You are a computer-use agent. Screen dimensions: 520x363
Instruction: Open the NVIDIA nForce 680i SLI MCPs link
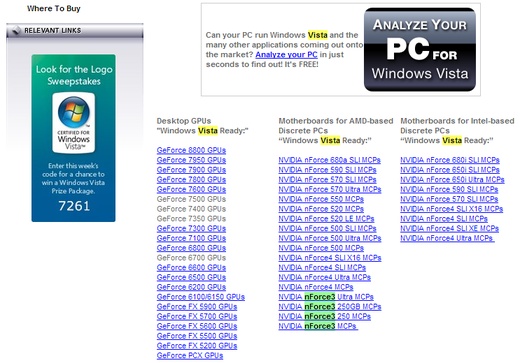pos(450,160)
